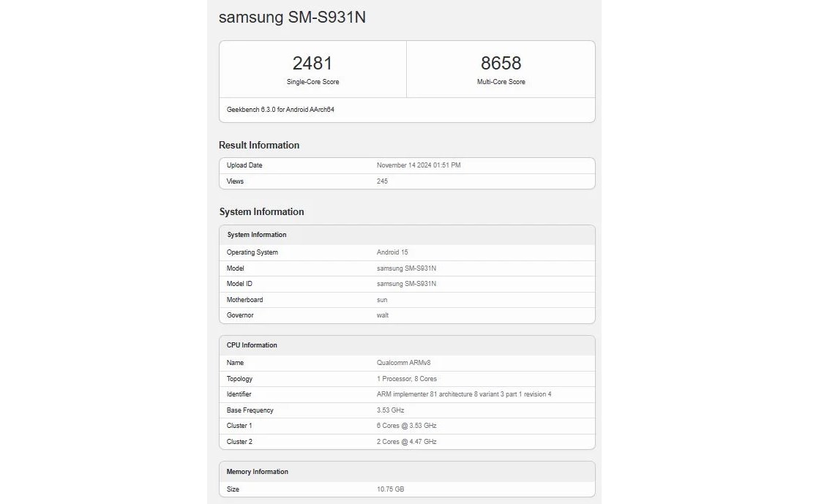This screenshot has width=816, height=504.
Task: Select the sun motherboard value
Action: pos(382,300)
